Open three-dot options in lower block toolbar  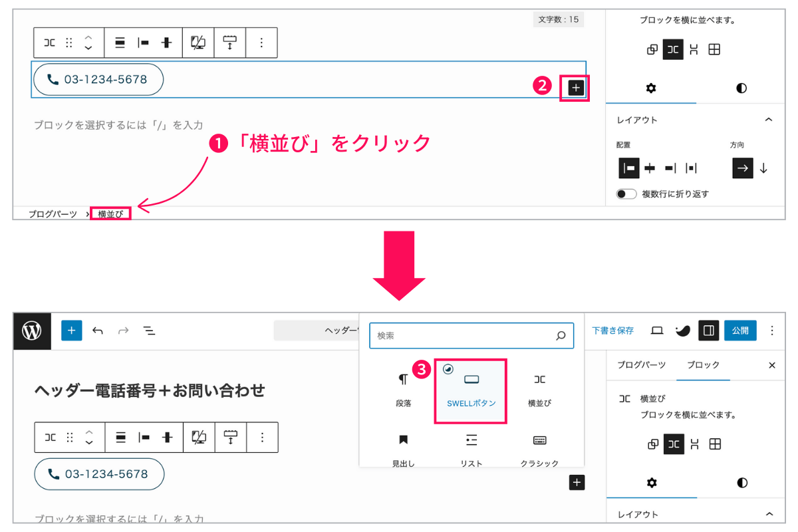pos(262,437)
